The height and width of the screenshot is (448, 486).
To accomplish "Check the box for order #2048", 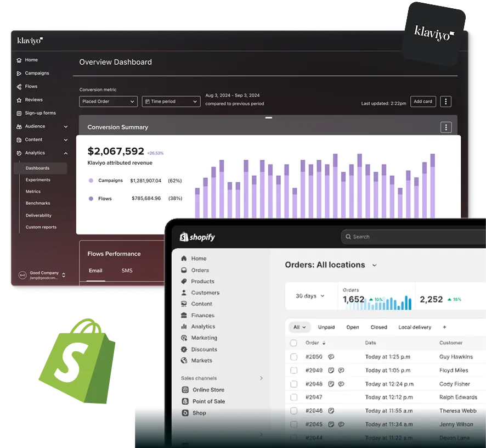I will point(294,384).
